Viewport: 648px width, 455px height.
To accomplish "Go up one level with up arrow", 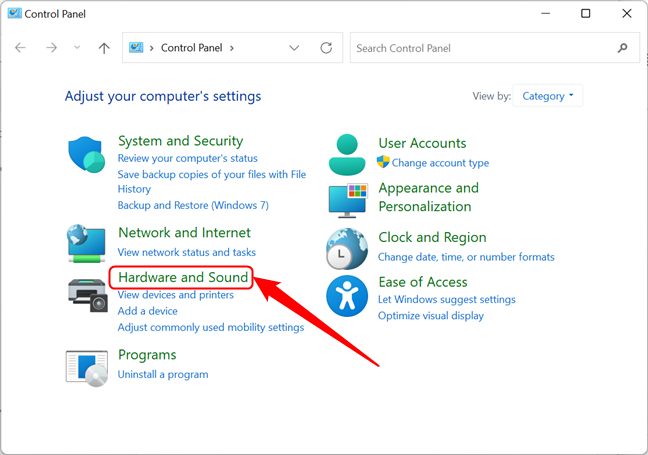I will (104, 48).
